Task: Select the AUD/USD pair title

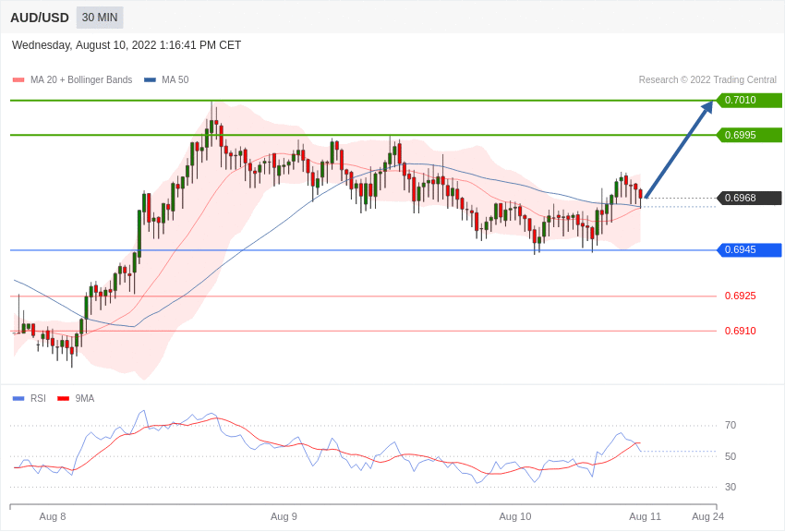Action: point(40,18)
